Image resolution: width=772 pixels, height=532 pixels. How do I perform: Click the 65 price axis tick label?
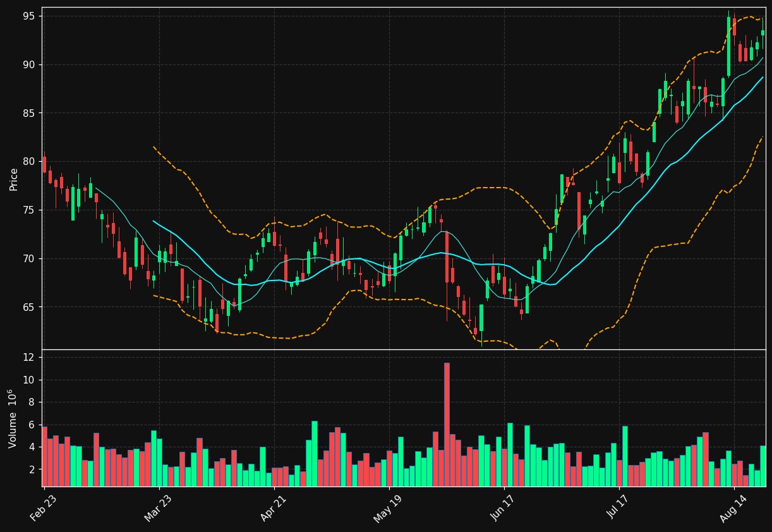pyautogui.click(x=29, y=307)
